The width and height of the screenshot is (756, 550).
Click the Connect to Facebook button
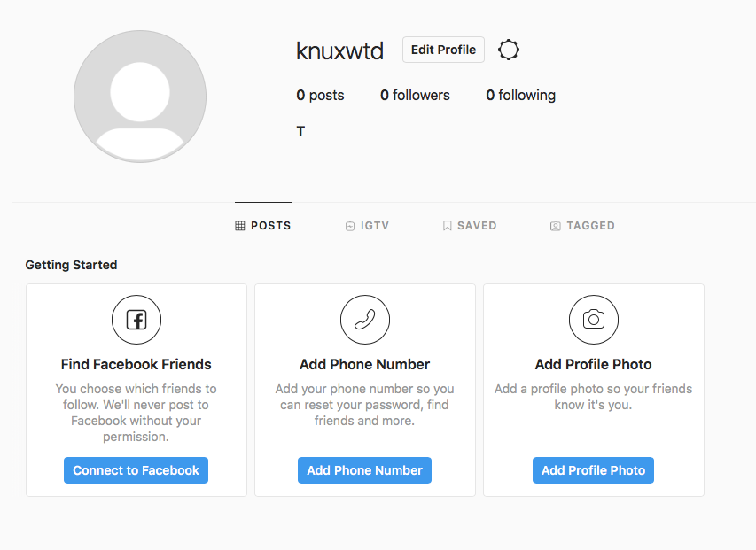tap(136, 470)
